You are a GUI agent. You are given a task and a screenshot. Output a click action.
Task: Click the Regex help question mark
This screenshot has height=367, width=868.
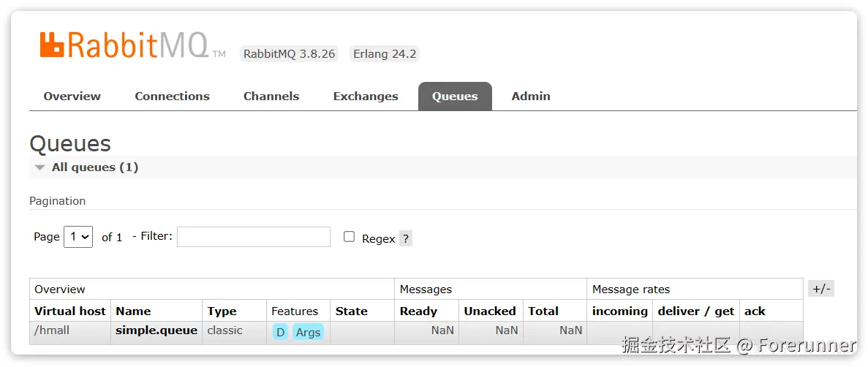point(406,238)
